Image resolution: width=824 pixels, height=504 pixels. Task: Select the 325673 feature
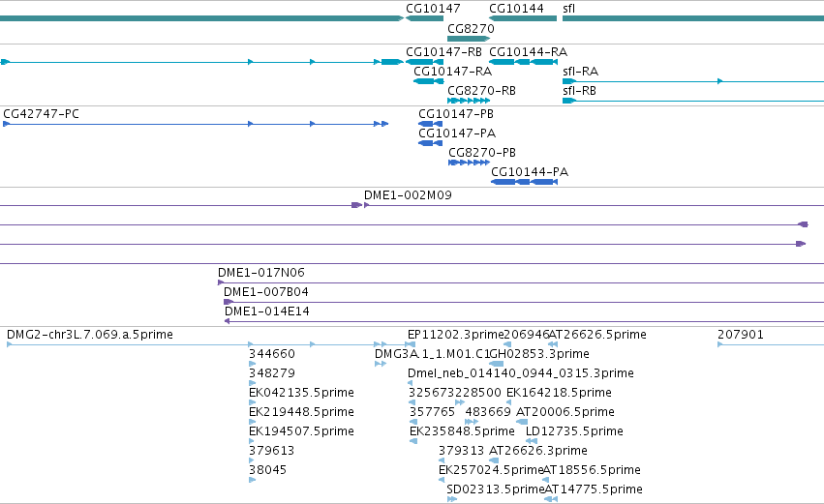pos(432,393)
